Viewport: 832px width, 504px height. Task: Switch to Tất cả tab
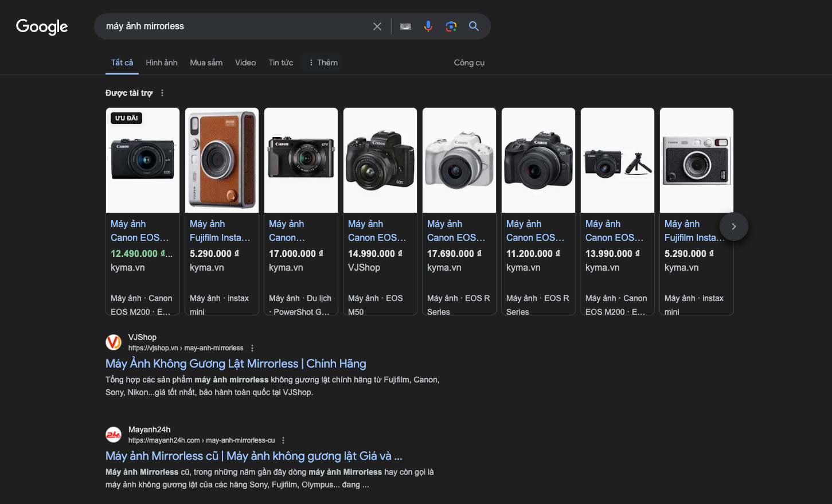pyautogui.click(x=122, y=62)
